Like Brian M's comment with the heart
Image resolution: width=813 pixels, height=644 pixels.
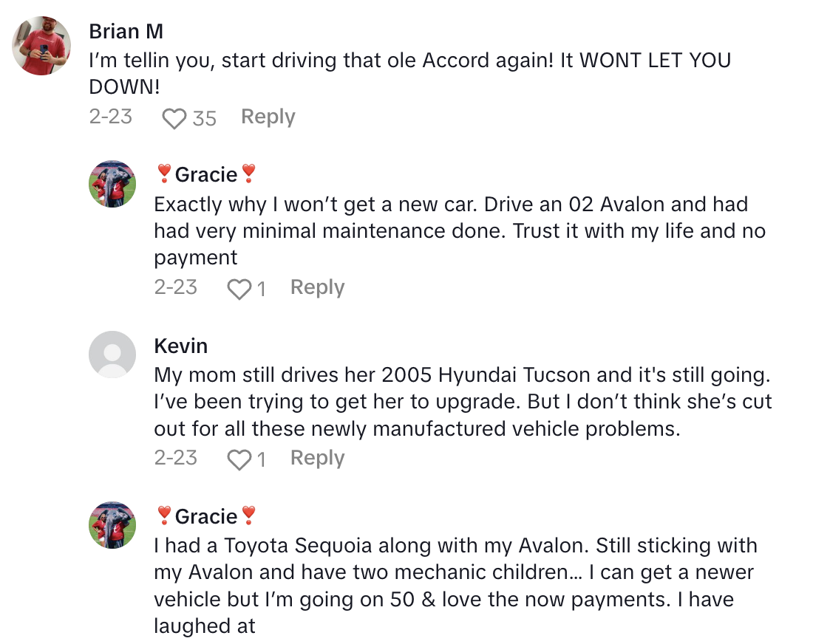[x=174, y=118]
